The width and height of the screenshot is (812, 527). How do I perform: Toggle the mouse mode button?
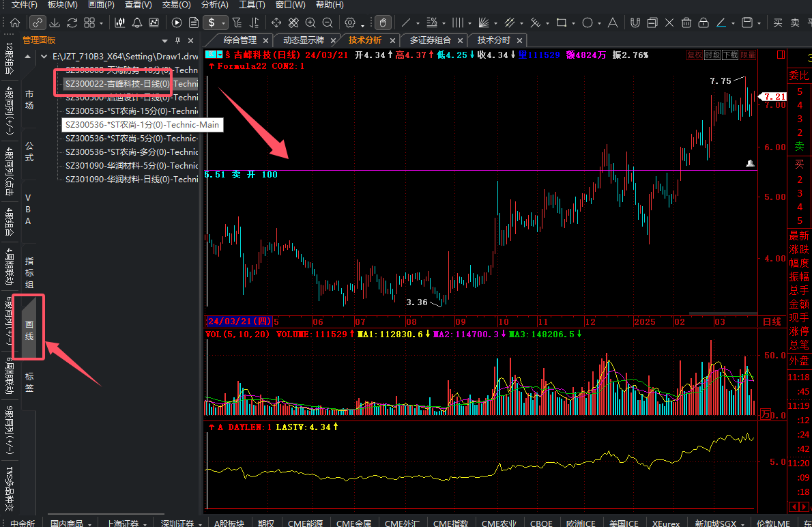point(383,23)
